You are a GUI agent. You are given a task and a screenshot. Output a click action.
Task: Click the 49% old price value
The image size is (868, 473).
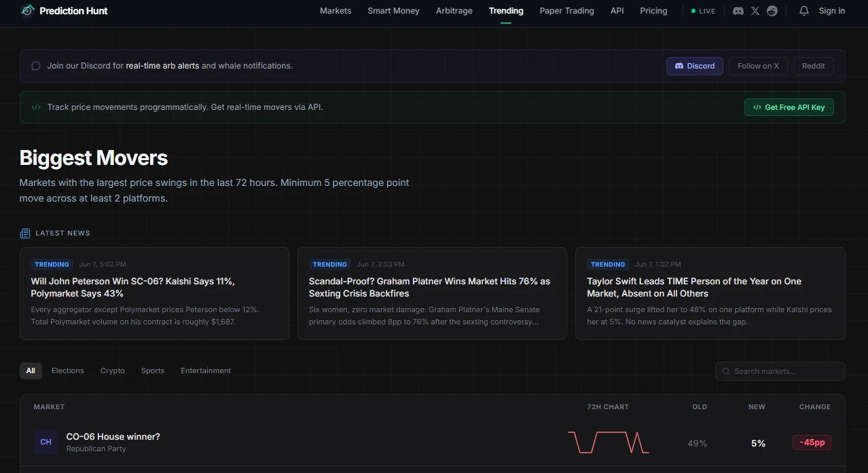(698, 443)
